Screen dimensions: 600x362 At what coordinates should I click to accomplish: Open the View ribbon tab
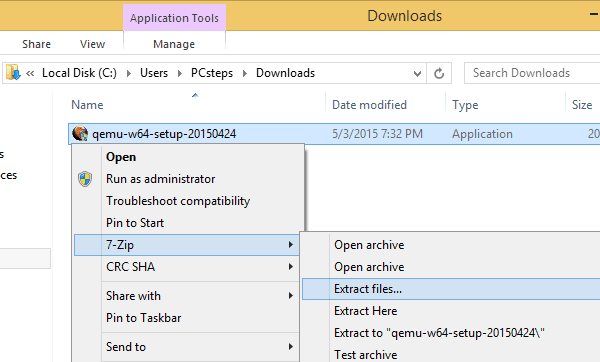pyautogui.click(x=92, y=44)
